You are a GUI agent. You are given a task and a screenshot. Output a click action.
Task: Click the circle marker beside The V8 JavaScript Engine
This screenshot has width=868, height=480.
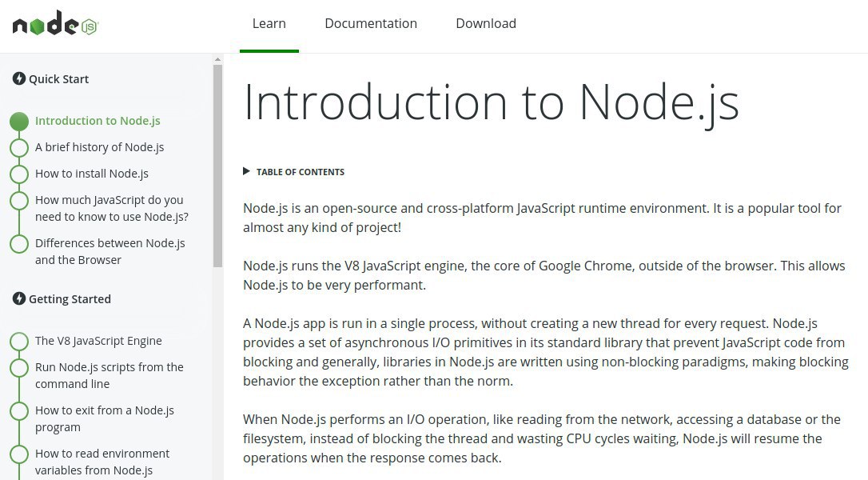(x=19, y=342)
